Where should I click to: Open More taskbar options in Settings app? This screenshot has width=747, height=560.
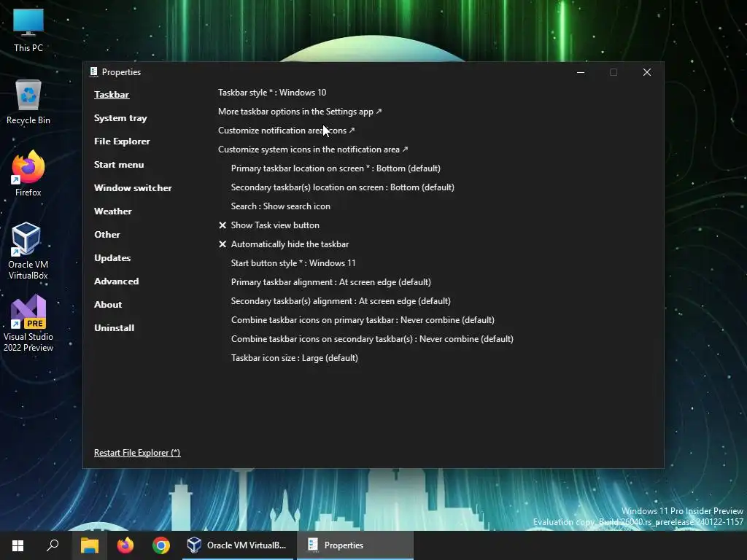pos(300,112)
